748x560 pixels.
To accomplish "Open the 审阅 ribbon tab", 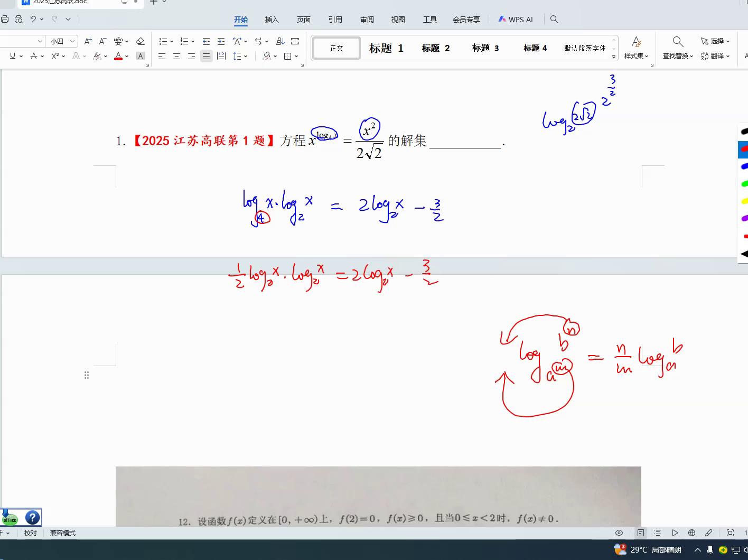I will (367, 20).
